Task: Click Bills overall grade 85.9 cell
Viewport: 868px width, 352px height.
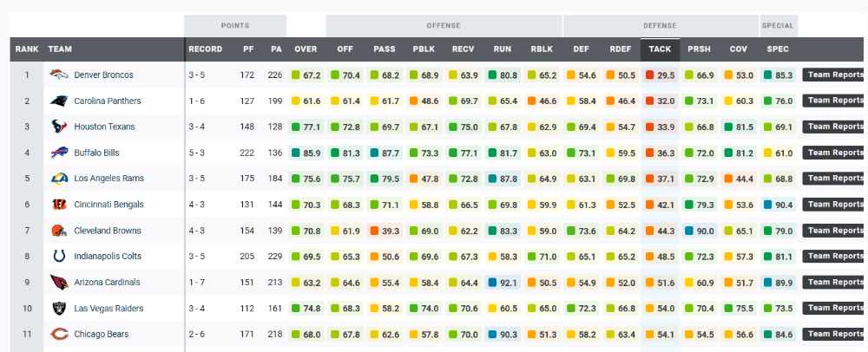Action: (306, 153)
